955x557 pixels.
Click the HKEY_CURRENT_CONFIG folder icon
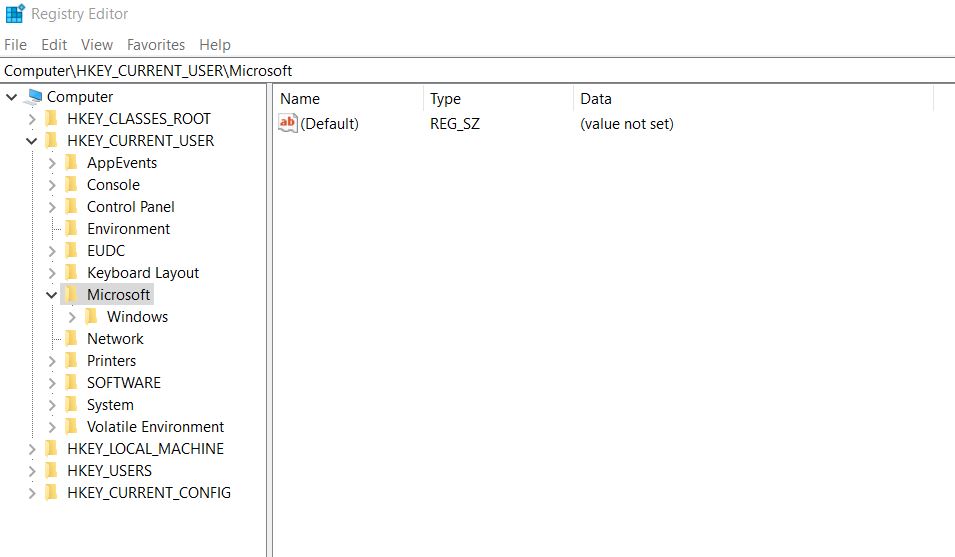52,492
